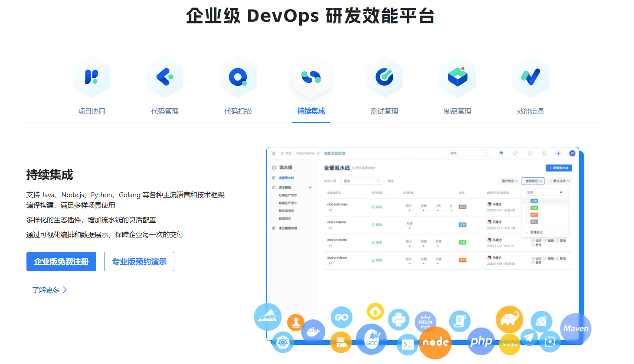Open the 了解更多 link
The height and width of the screenshot is (364, 634).
(49, 290)
